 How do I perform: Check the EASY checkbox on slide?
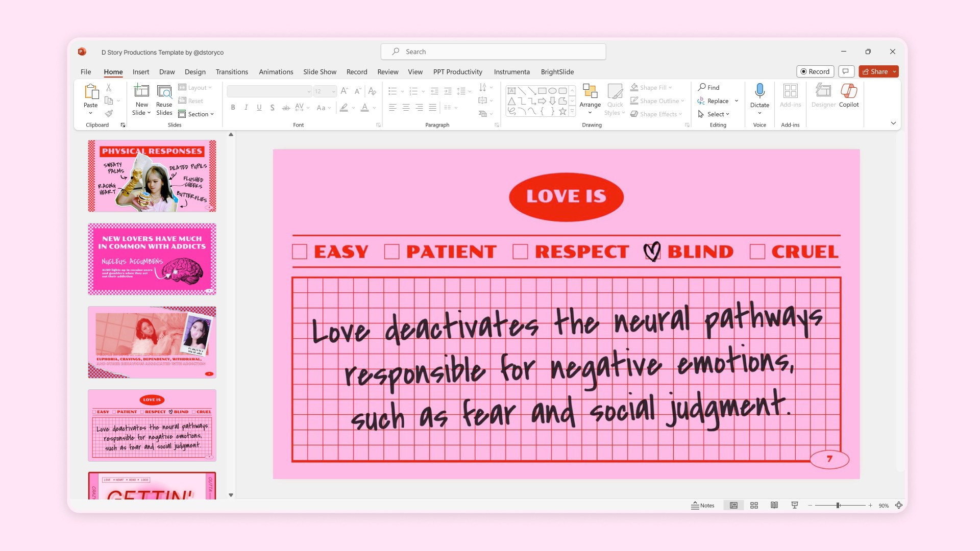300,252
